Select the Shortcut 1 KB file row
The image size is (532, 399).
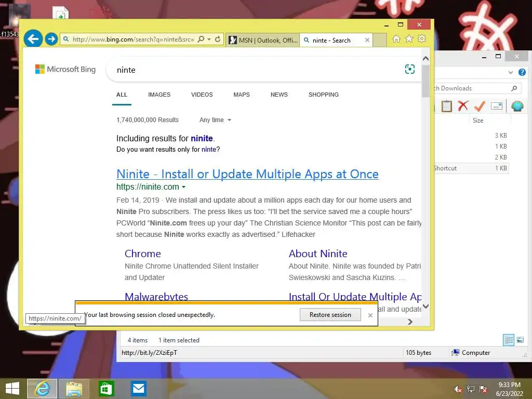pos(471,168)
